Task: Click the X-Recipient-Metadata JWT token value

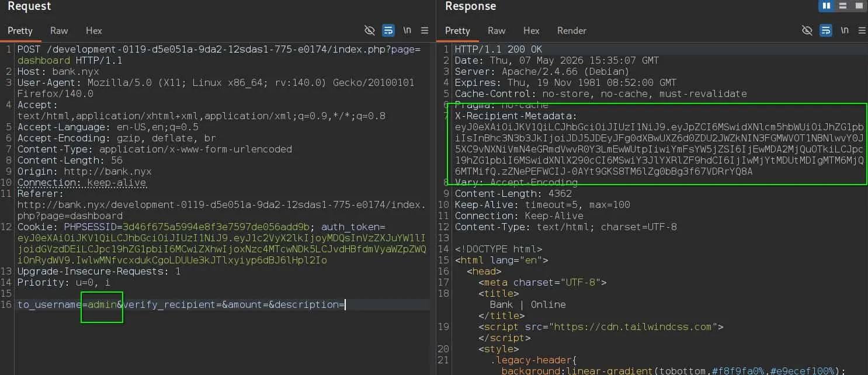Action: pos(659,150)
